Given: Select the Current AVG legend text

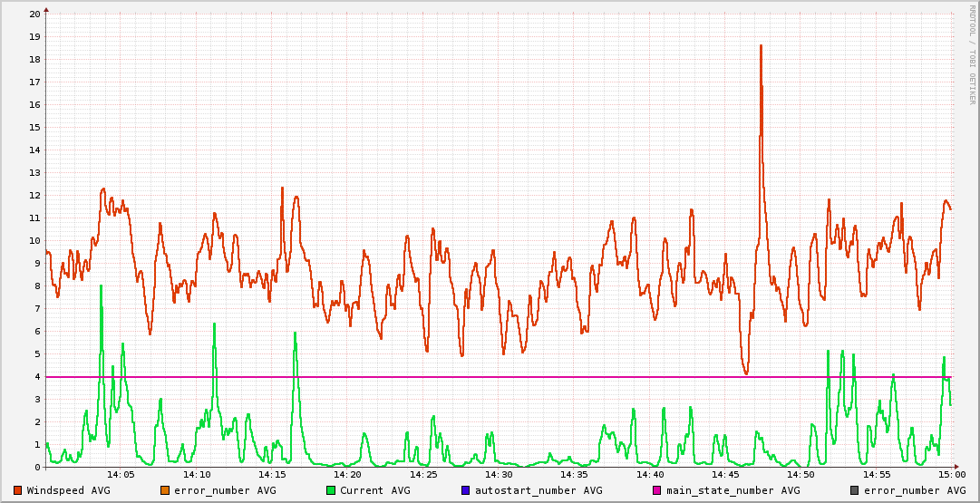Looking at the screenshot, I should [x=374, y=490].
